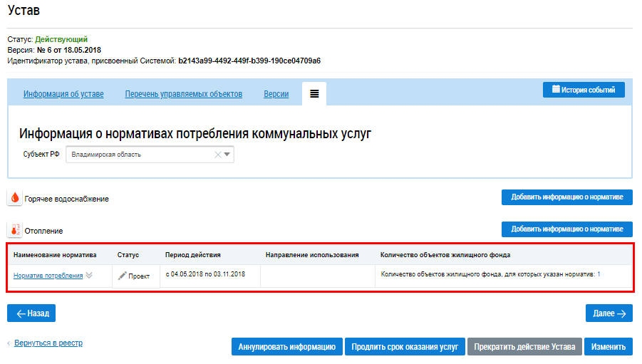
Task: Clear the Владимирская область selection
Action: point(218,155)
